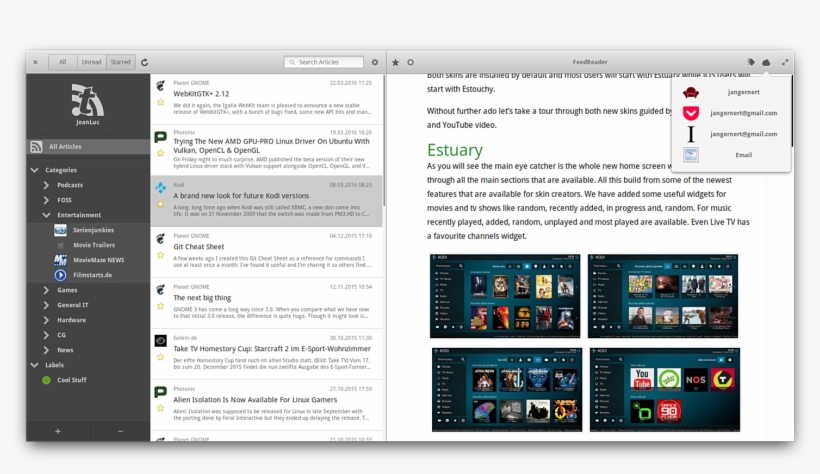Viewport: 820px width, 474px height.
Task: Open Take TV Homestory Cup article
Action: click(x=267, y=354)
